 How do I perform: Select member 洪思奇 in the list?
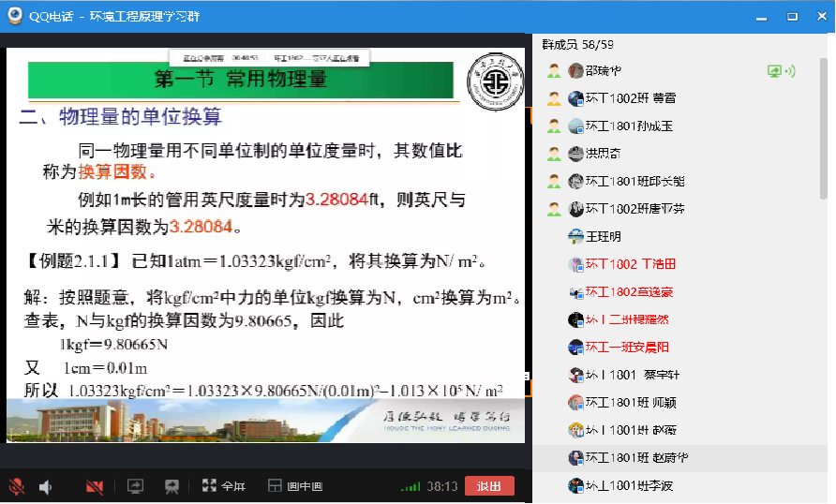(602, 154)
